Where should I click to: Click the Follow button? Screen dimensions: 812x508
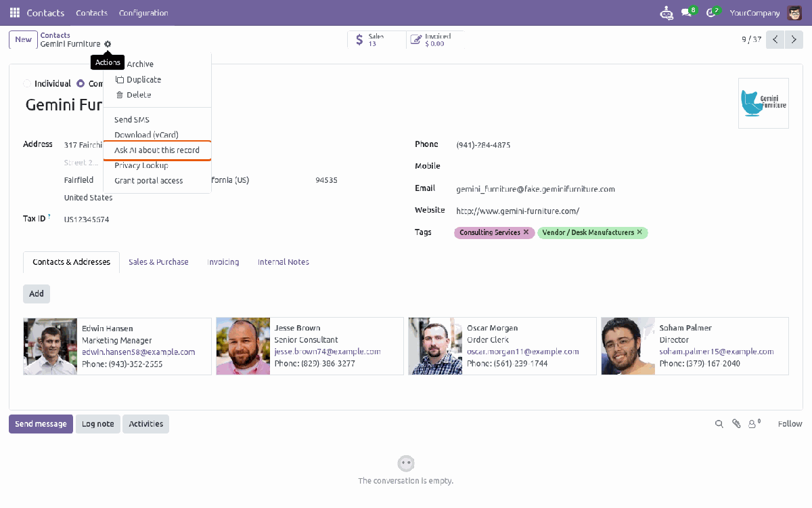790,424
